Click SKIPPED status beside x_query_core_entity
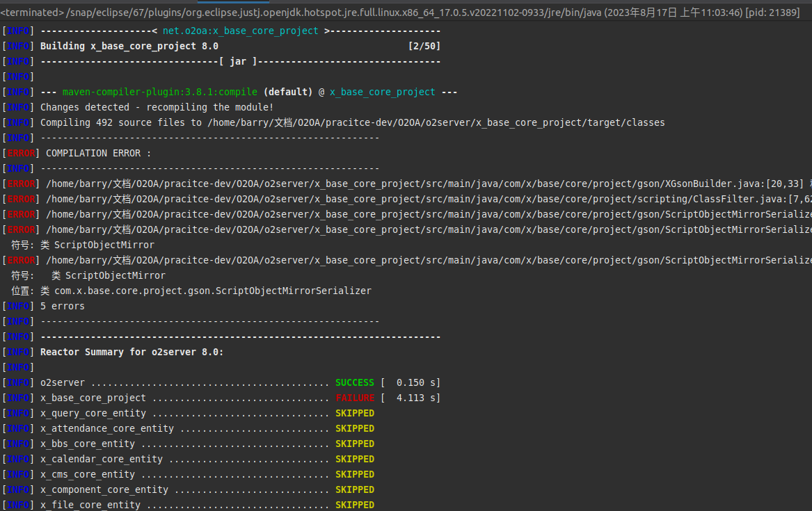Screen dimensions: 812x511 click(x=354, y=413)
